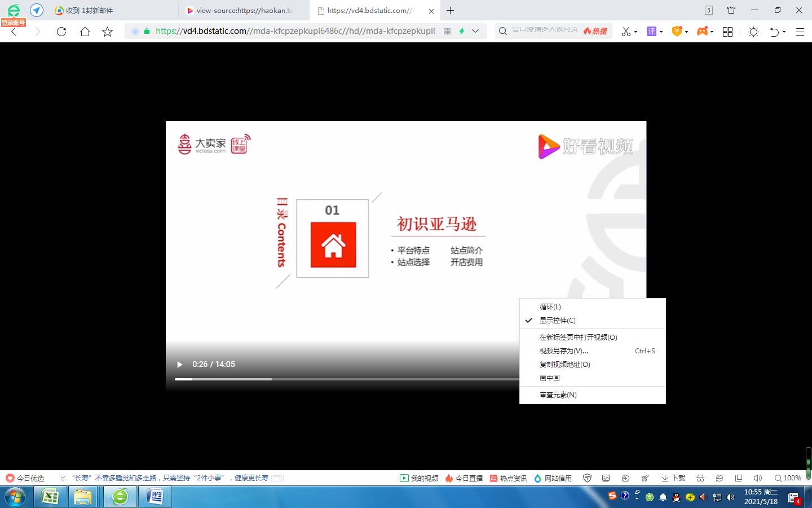Open the screenshot scissors tool in the toolbar
Image resolution: width=812 pixels, height=508 pixels.
(x=625, y=32)
